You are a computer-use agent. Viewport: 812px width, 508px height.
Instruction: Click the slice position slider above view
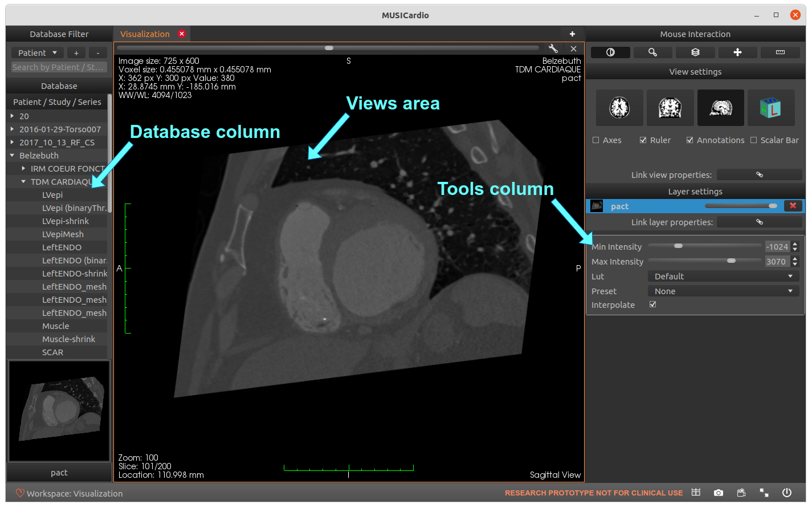[x=328, y=48]
